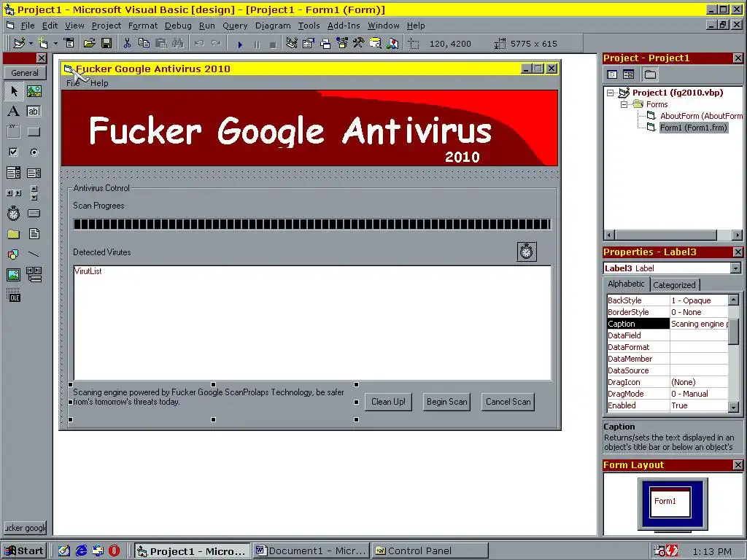Viewport: 747px width, 560px height.
Task: Select the vertical scroll bar control tool
Action: point(34,192)
